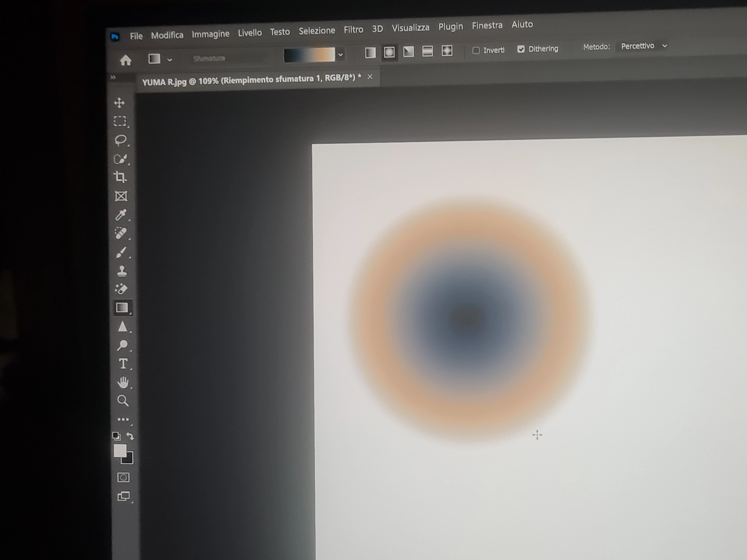The height and width of the screenshot is (560, 747).
Task: Choose the radial gradient style button
Action: (389, 52)
